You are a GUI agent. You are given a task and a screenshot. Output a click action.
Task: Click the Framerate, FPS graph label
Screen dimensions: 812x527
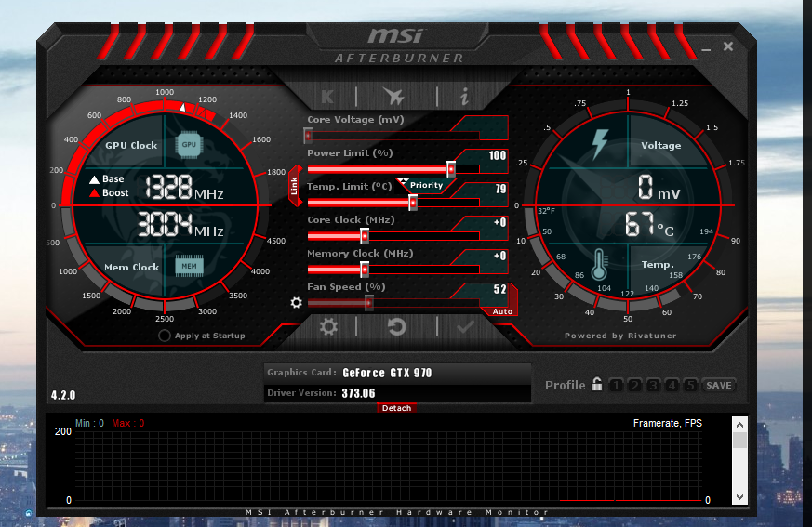coord(668,423)
